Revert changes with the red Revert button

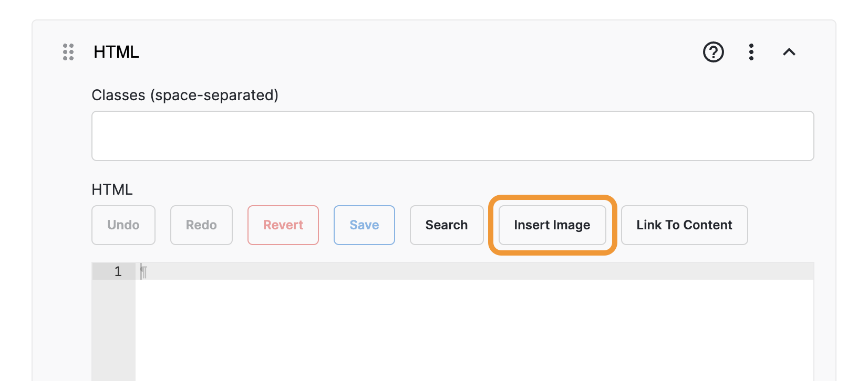[x=283, y=225]
